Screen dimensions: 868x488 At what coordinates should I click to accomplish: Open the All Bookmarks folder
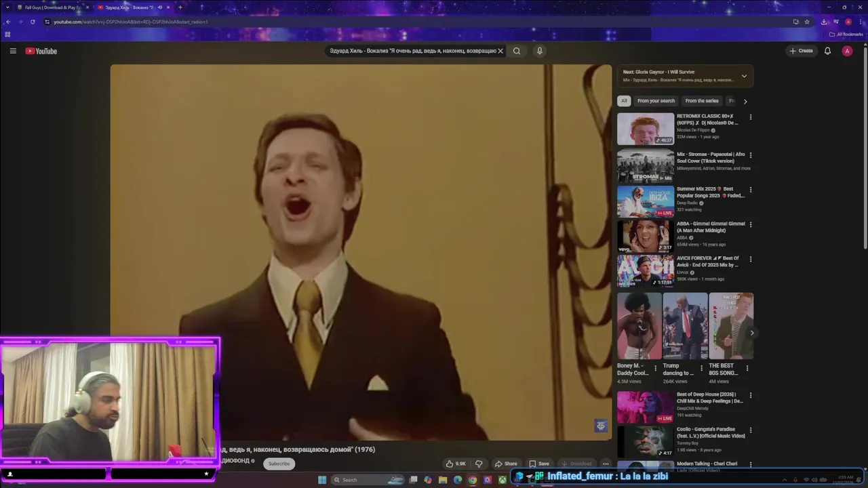(846, 35)
